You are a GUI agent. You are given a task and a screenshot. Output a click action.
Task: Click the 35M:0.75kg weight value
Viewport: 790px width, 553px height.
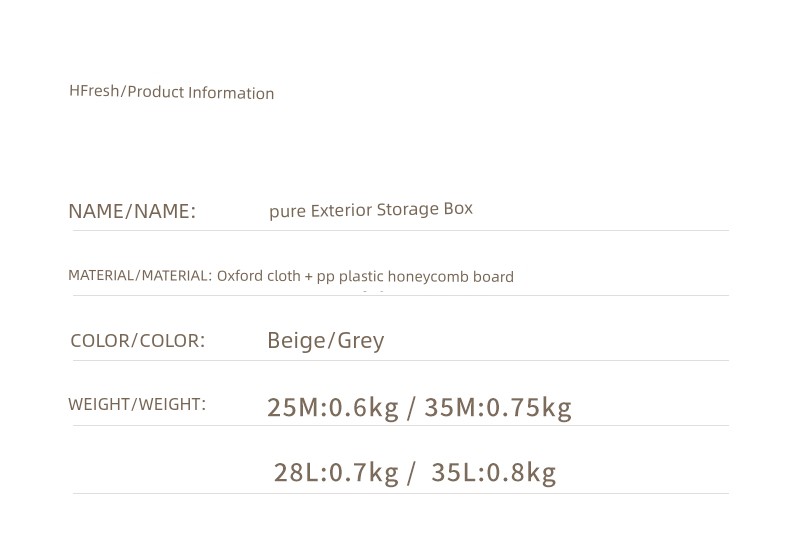[x=498, y=407]
